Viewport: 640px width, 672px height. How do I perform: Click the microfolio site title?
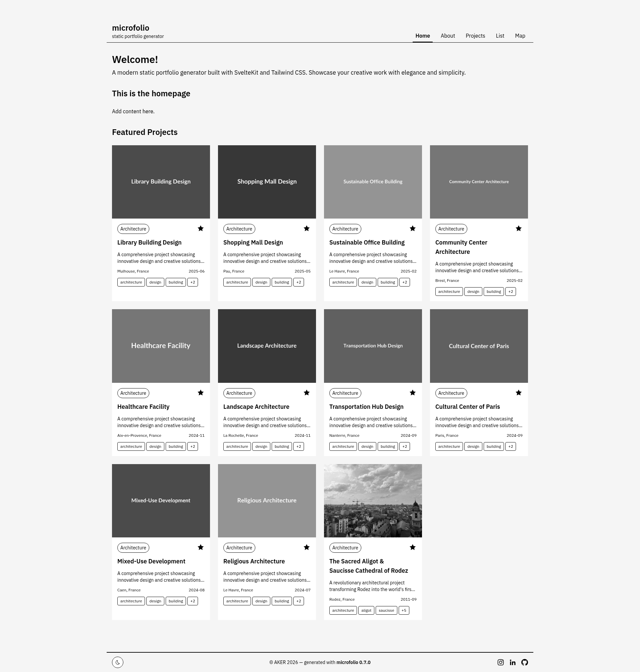[x=131, y=28]
